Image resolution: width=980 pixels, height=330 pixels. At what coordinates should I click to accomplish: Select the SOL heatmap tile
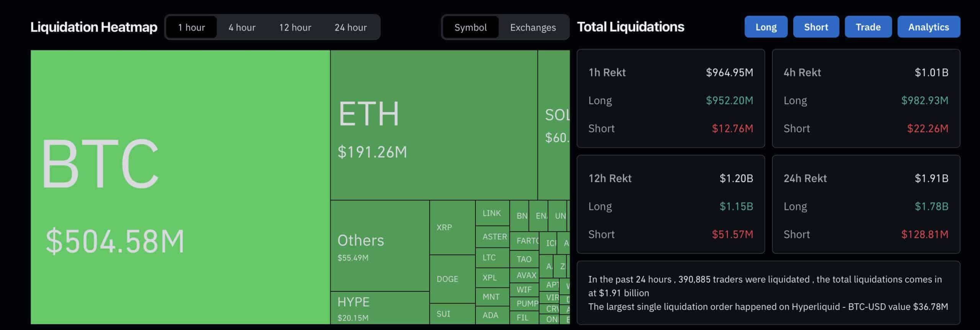coord(554,125)
